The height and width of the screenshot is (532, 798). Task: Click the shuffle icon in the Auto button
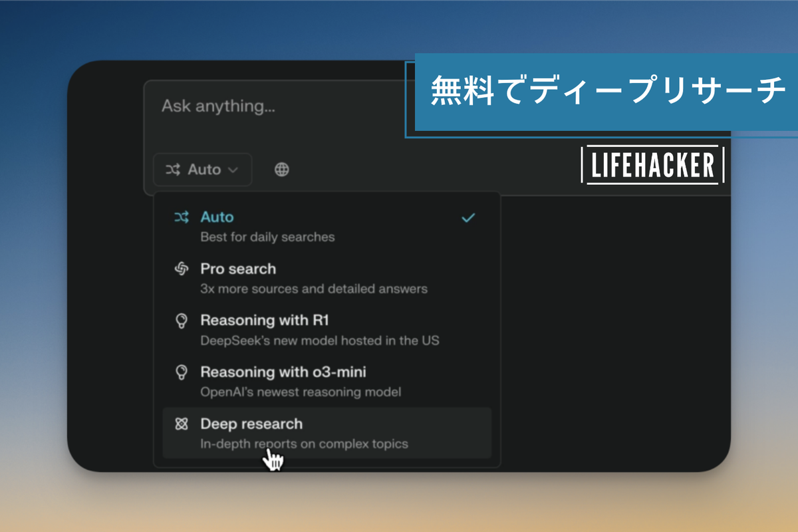click(173, 170)
